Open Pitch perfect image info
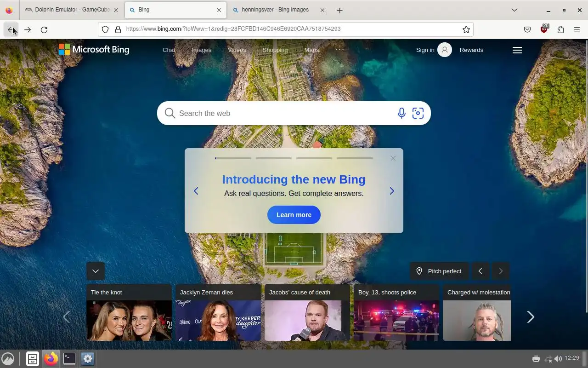588x368 pixels. click(x=439, y=271)
